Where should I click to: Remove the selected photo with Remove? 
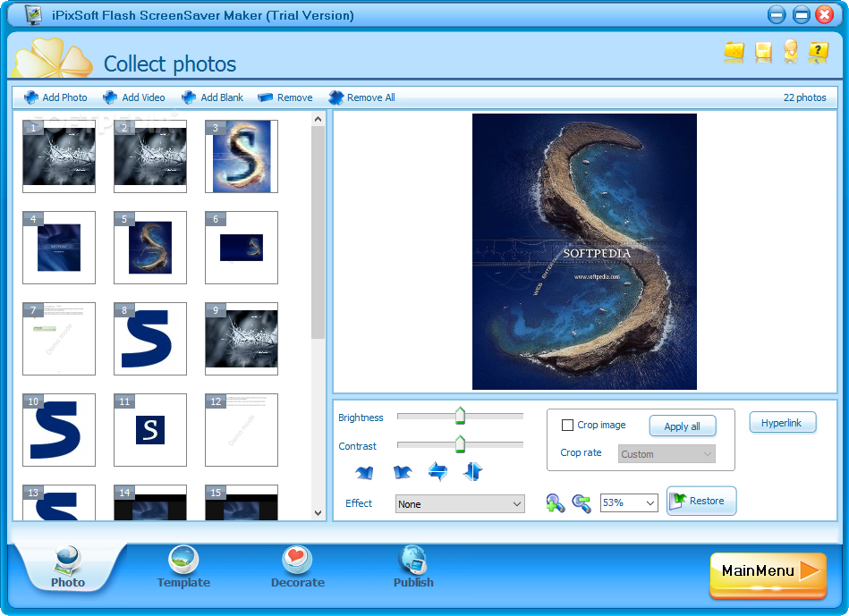285,97
